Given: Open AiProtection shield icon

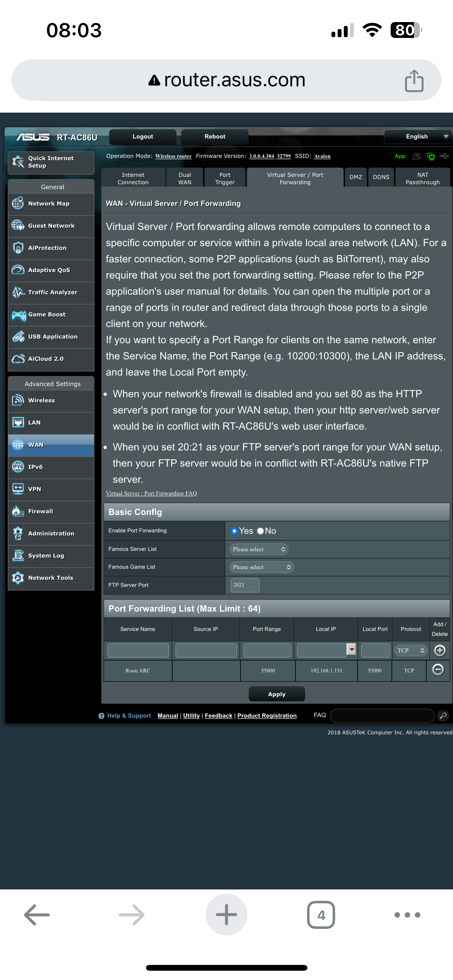Looking at the screenshot, I should [18, 248].
